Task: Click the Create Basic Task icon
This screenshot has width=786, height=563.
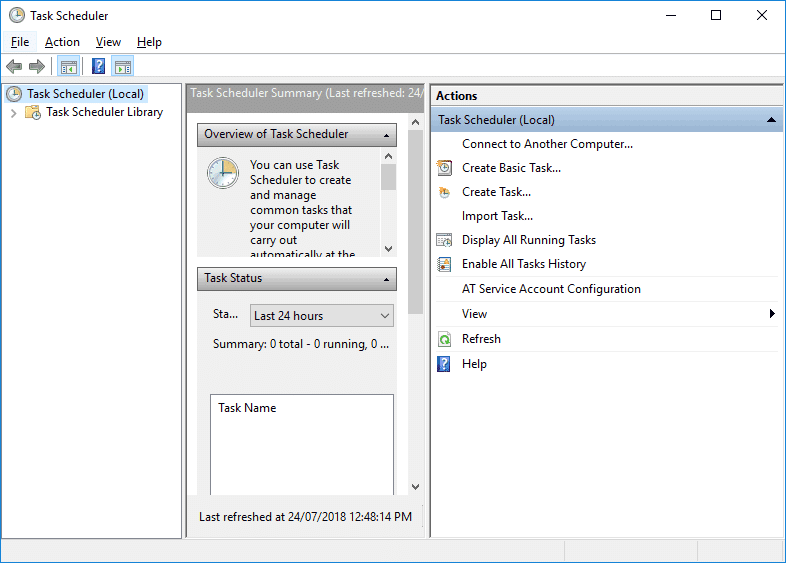Action: click(x=444, y=168)
